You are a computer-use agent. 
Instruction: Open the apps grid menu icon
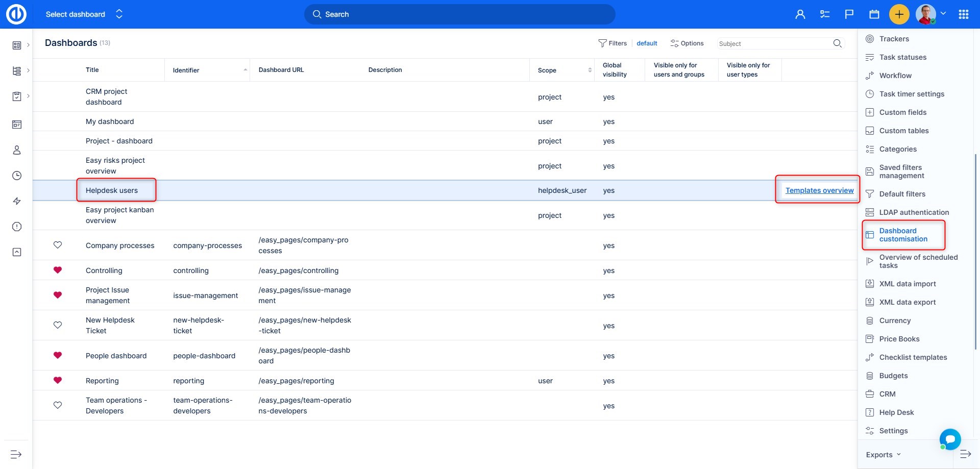click(964, 14)
